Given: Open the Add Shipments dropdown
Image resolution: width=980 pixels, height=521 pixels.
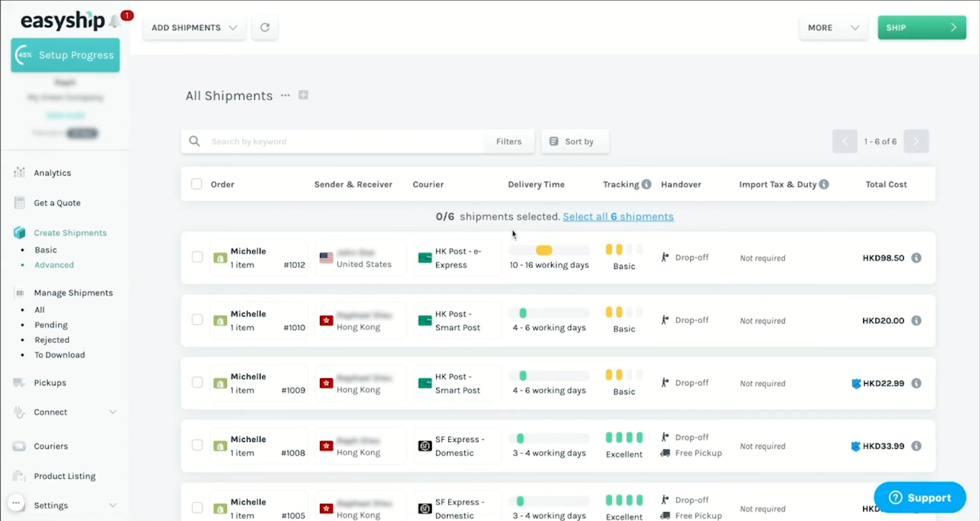Looking at the screenshot, I should point(194,27).
